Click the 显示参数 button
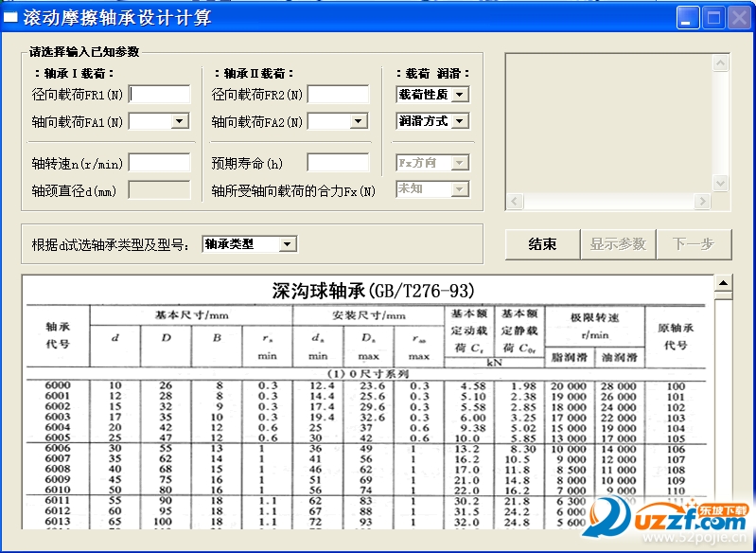 618,244
